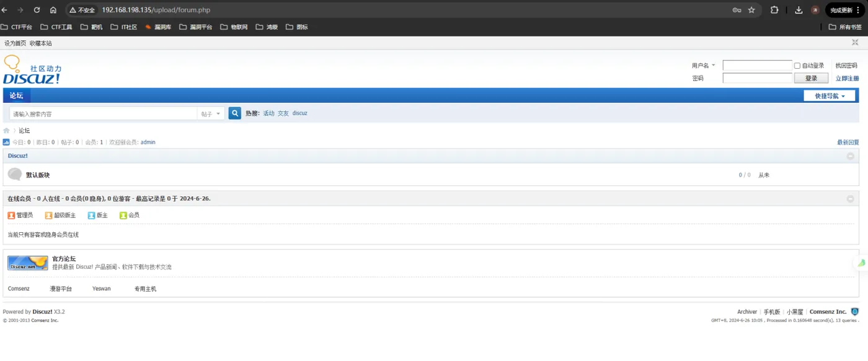Open the 帖子 search type dropdown

(x=211, y=114)
